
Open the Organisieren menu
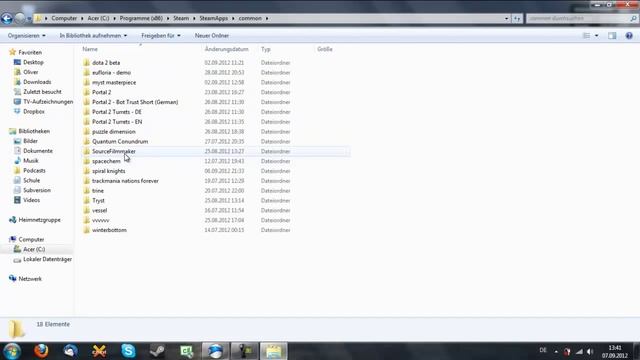click(27, 36)
